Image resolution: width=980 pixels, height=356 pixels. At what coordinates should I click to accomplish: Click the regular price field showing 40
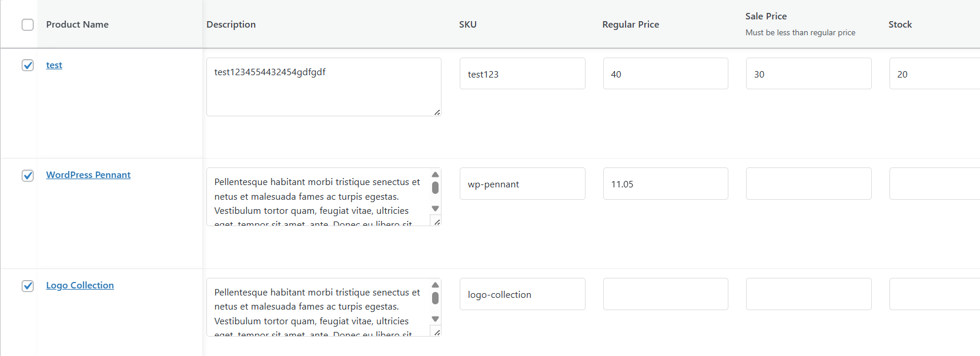pyautogui.click(x=665, y=74)
